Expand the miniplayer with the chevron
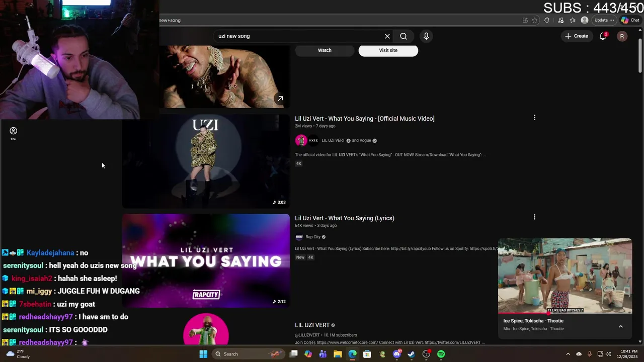This screenshot has height=362, width=644. tap(620, 326)
